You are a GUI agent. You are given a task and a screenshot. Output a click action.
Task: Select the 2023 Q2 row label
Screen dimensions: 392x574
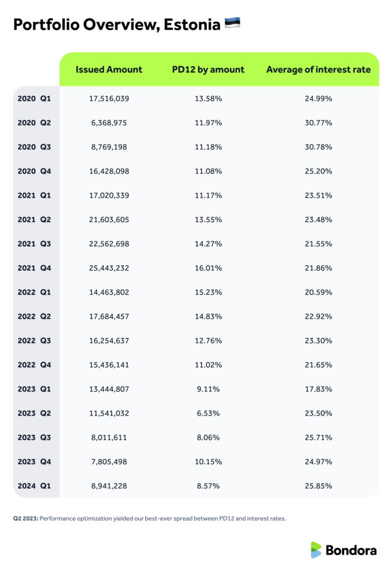[34, 413]
